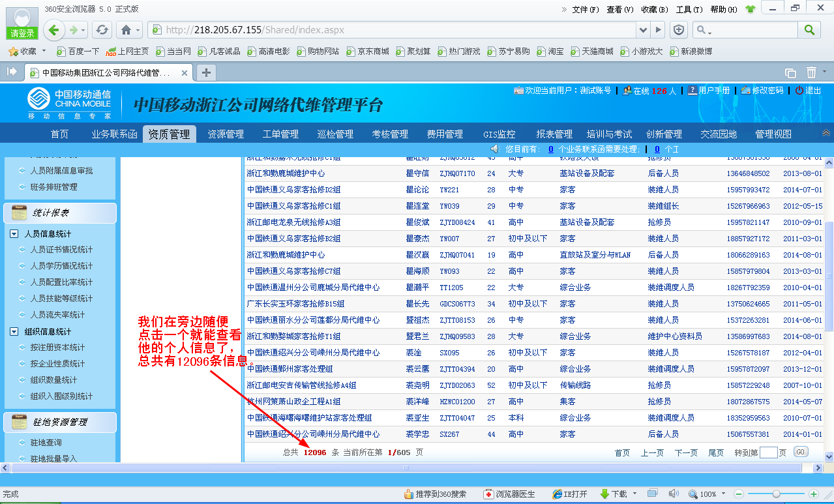Click the 请登录 login avatar
The height and width of the screenshot is (504, 834).
[x=22, y=24]
